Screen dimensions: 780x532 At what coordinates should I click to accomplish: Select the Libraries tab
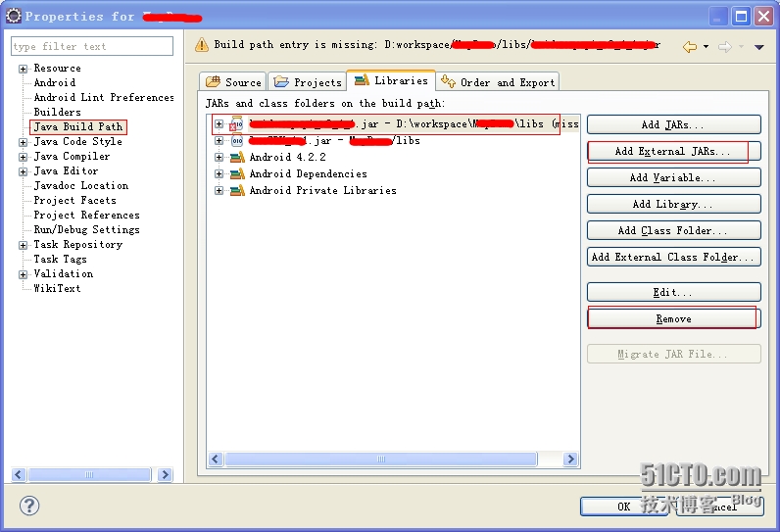(x=391, y=80)
